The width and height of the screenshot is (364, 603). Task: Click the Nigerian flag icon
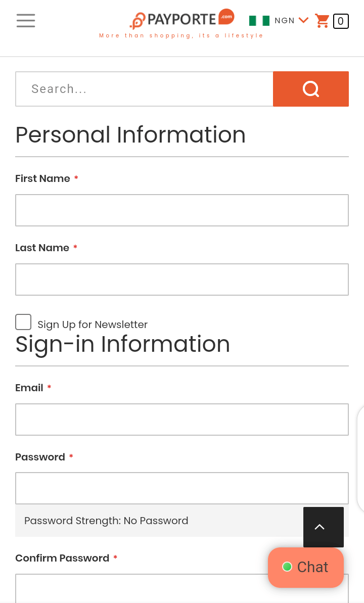(x=259, y=21)
